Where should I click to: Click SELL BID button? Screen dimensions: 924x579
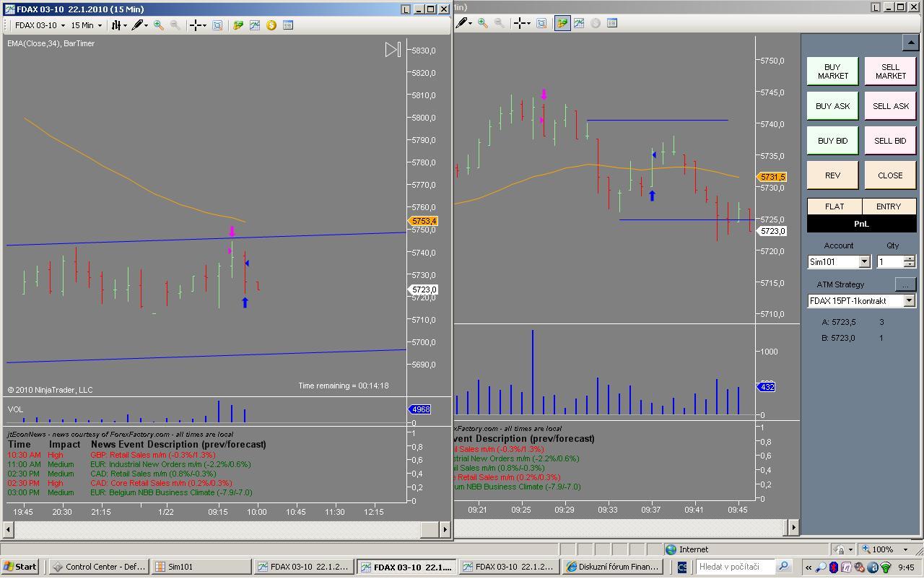pyautogui.click(x=891, y=141)
